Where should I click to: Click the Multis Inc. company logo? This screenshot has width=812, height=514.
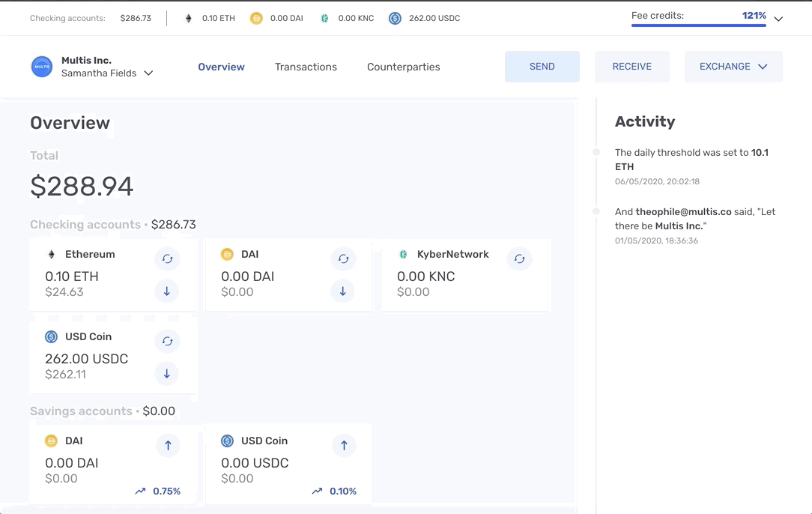tap(41, 67)
